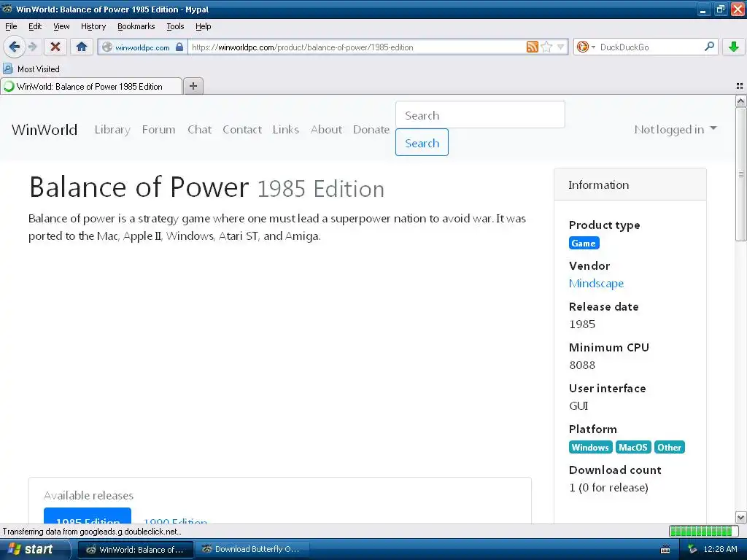Click the Game product type badge

coord(584,243)
